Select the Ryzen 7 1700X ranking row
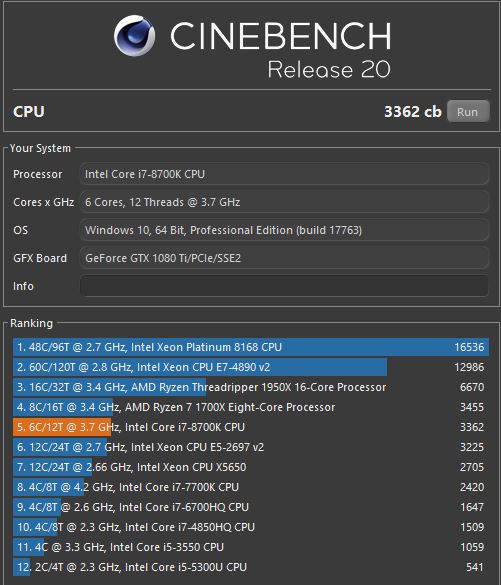The image size is (501, 585). point(251,407)
